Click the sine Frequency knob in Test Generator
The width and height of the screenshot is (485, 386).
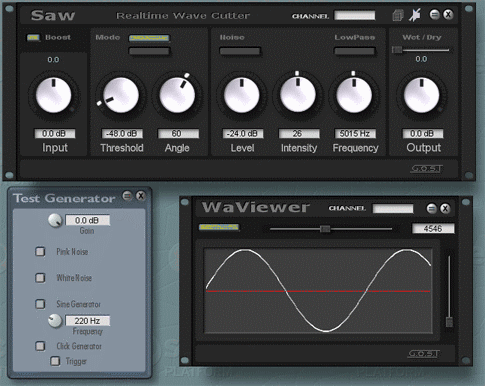point(55,321)
